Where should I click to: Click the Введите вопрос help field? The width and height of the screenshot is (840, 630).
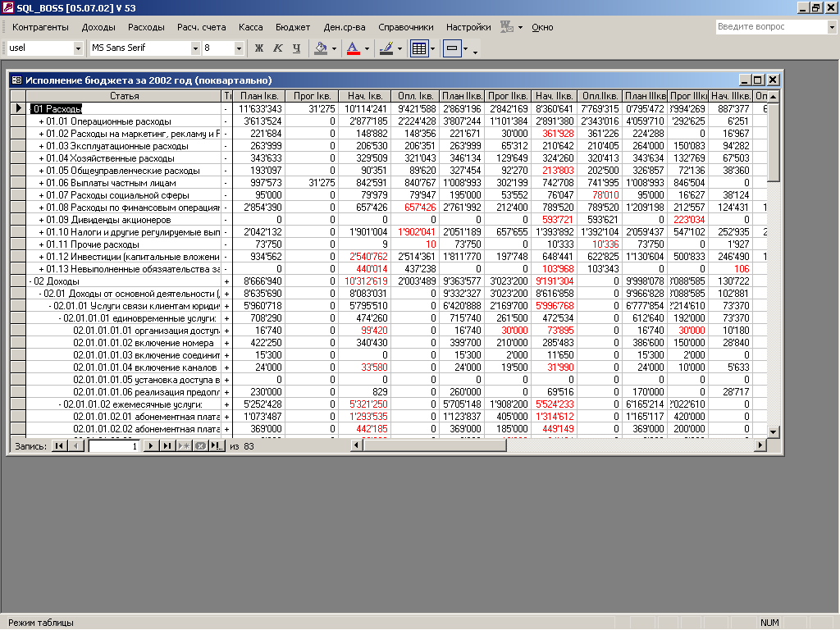tap(769, 27)
